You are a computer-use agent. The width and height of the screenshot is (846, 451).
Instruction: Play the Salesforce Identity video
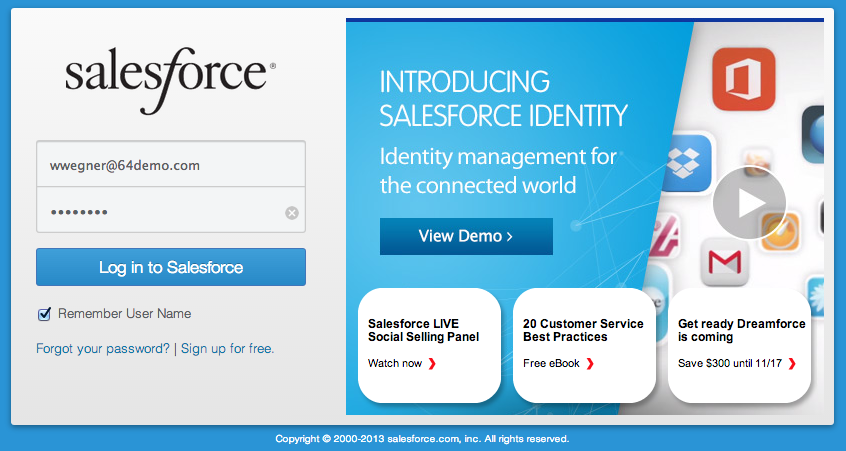[x=749, y=203]
